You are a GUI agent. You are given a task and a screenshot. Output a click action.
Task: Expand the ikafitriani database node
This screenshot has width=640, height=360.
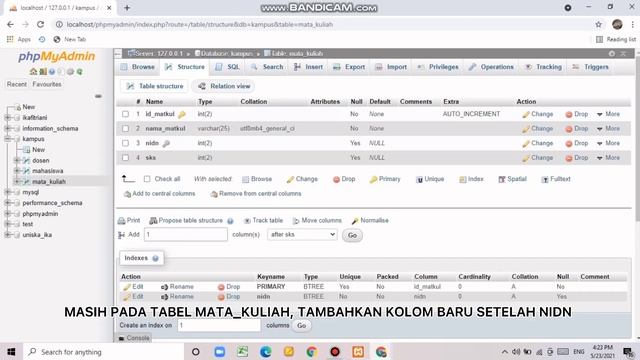point(7,118)
